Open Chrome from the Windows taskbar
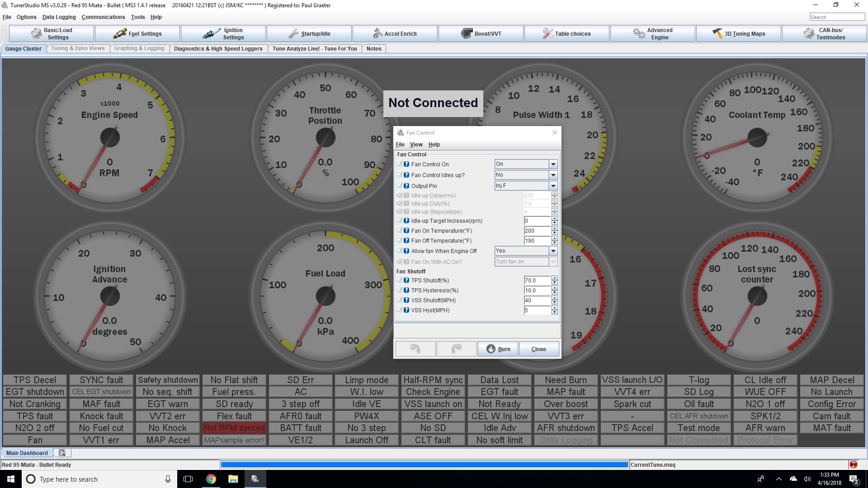 (211, 479)
